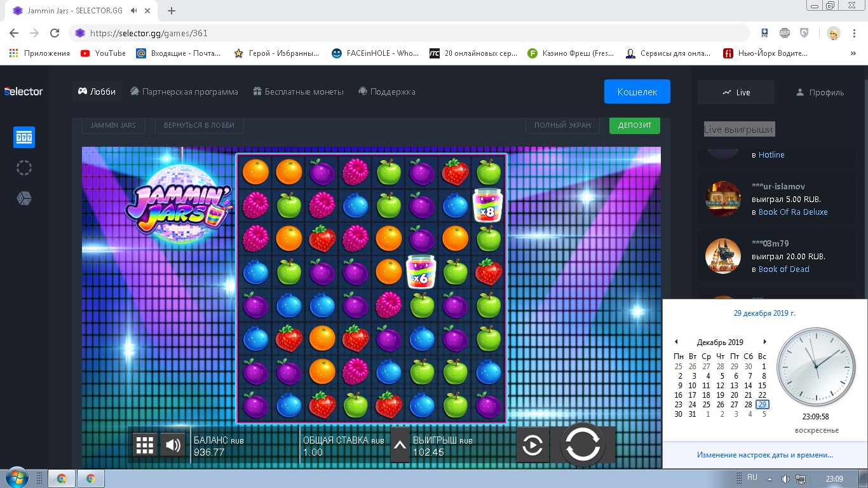Go to the Selector logo home
The image size is (868, 488).
[24, 91]
